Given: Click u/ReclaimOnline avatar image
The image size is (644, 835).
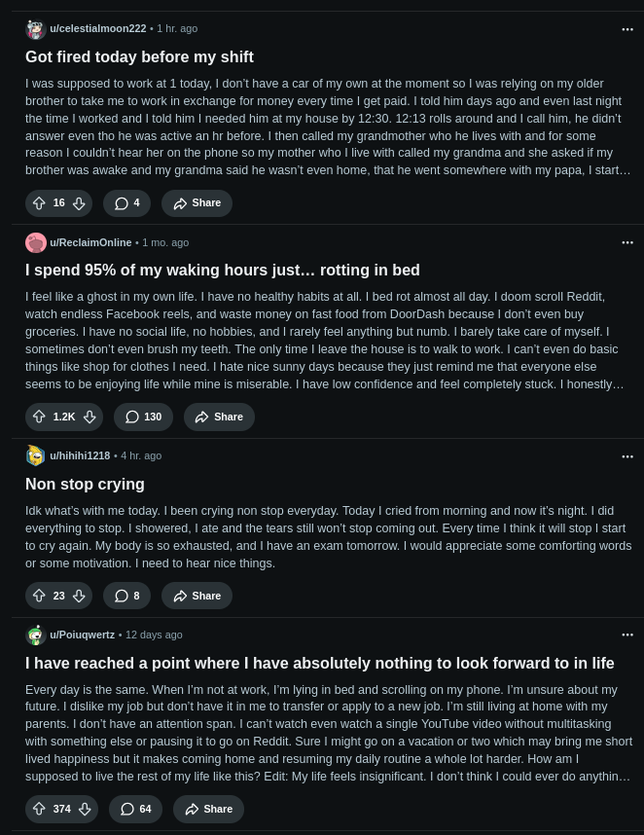Looking at the screenshot, I should (x=36, y=242).
